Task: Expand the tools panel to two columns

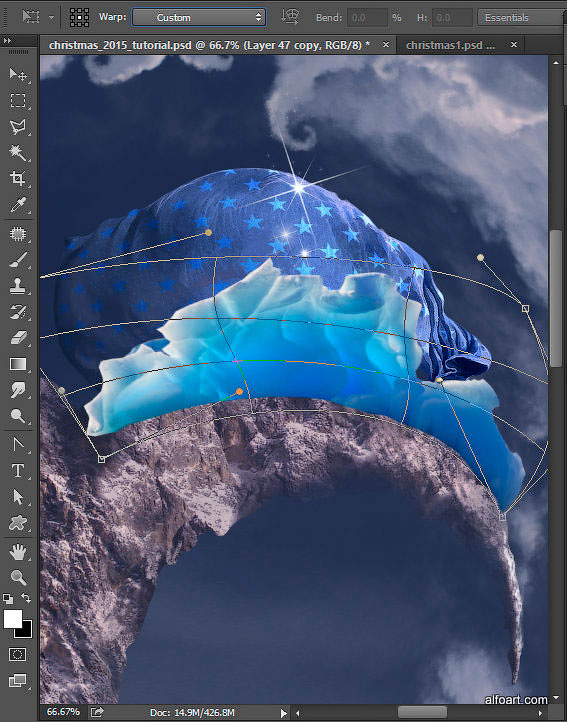Action: tap(7, 41)
